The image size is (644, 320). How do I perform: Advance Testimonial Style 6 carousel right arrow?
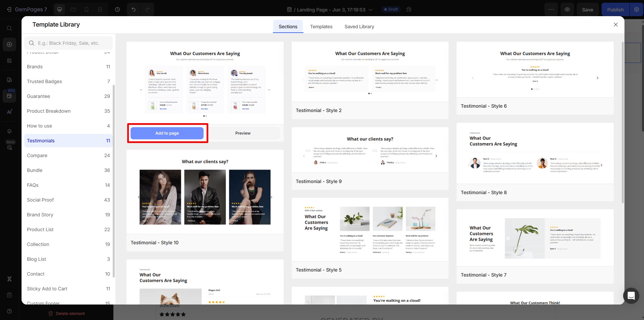pos(597,78)
